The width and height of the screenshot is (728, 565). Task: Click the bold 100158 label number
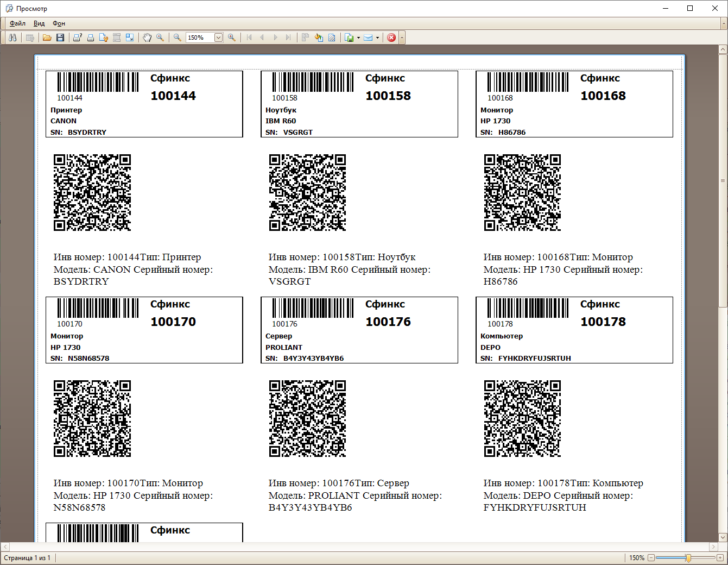coord(388,96)
